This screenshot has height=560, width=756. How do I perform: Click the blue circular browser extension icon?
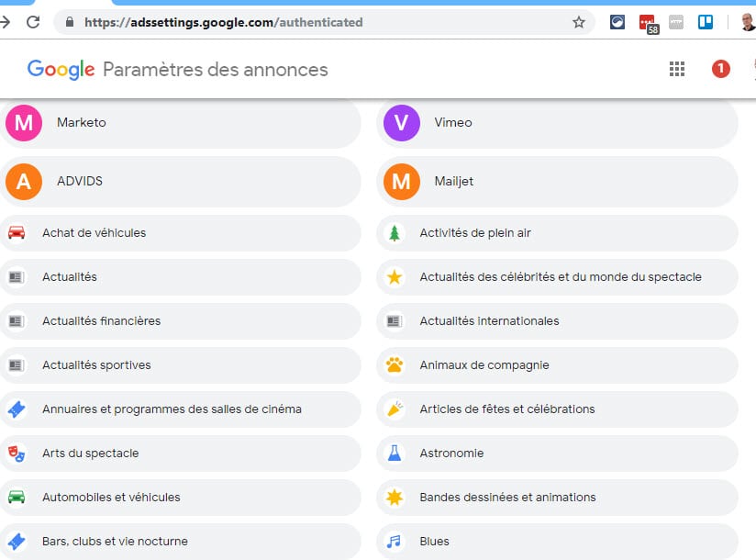point(617,22)
